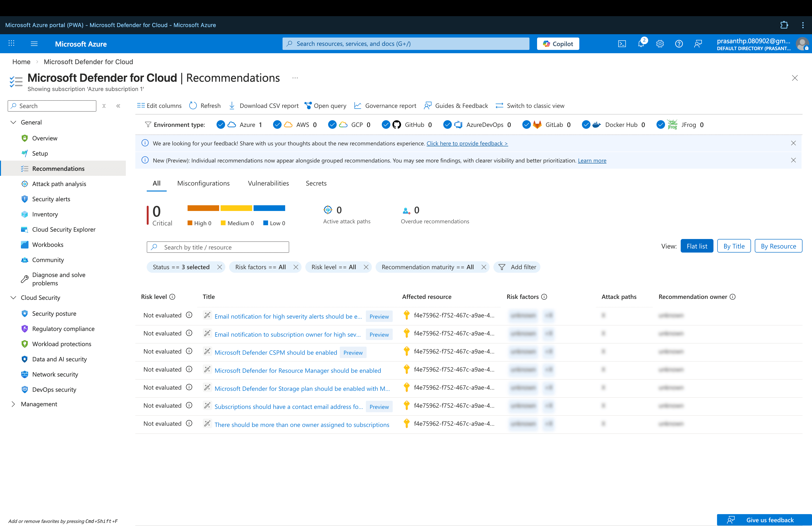Collapse the General section
This screenshot has height=526, width=812.
coord(14,122)
